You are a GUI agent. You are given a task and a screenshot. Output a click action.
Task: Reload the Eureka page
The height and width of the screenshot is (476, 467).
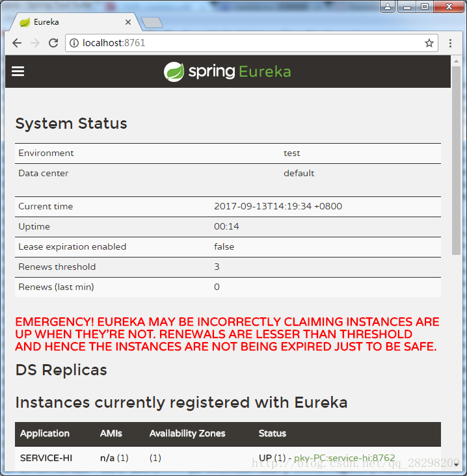(x=53, y=43)
